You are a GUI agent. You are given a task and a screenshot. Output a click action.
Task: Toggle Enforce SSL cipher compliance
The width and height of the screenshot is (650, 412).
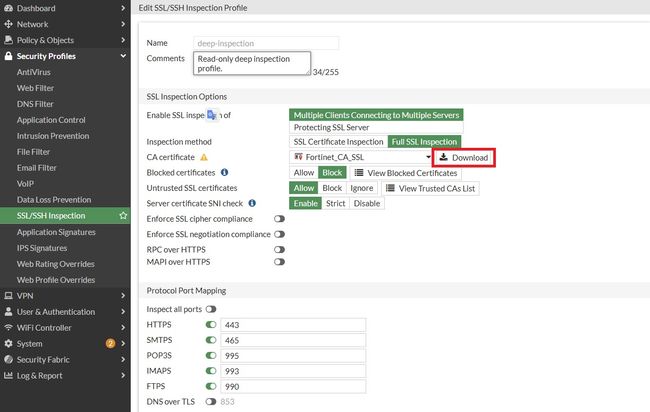pyautogui.click(x=279, y=219)
